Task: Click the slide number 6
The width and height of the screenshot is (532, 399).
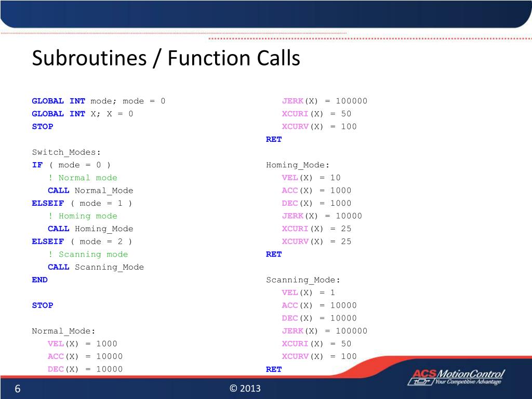Action: pos(18,389)
